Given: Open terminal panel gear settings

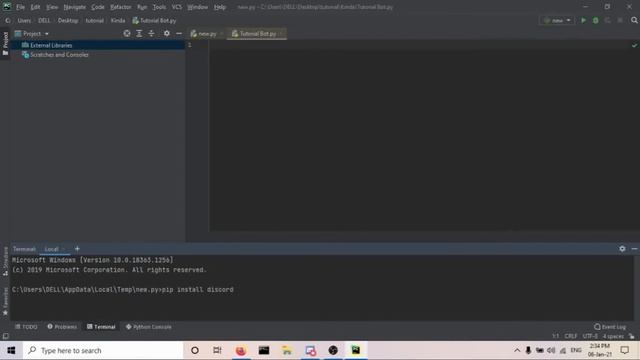Looking at the screenshot, I should (x=622, y=249).
